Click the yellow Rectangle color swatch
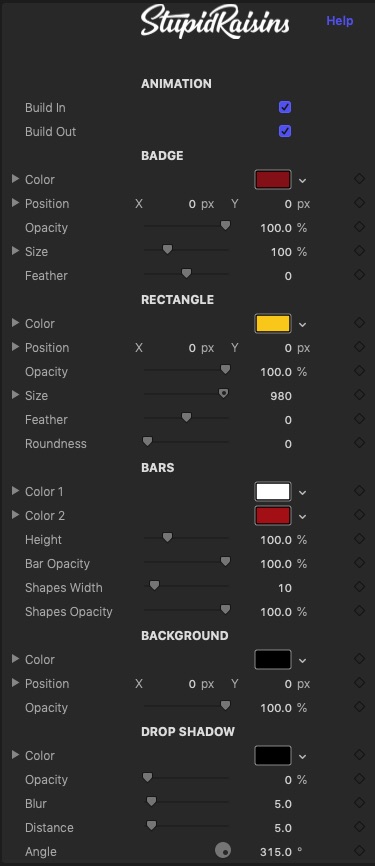This screenshot has height=866, width=375. point(273,323)
